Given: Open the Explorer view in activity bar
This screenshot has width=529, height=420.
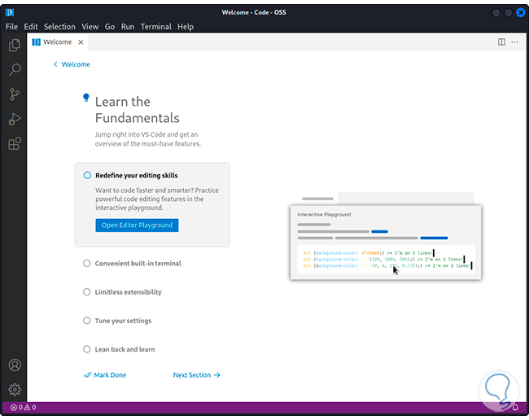Looking at the screenshot, I should 15,46.
